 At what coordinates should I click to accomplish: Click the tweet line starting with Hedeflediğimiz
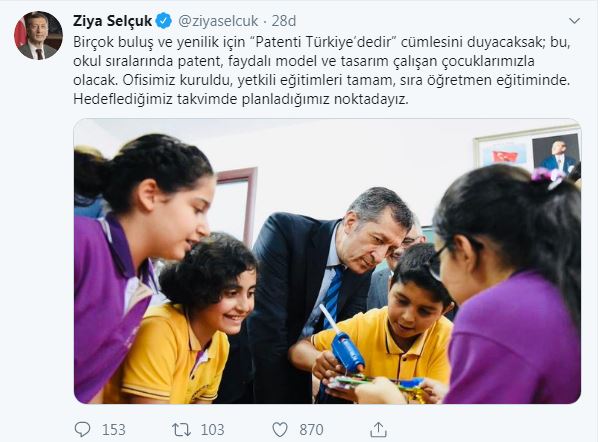[241, 99]
